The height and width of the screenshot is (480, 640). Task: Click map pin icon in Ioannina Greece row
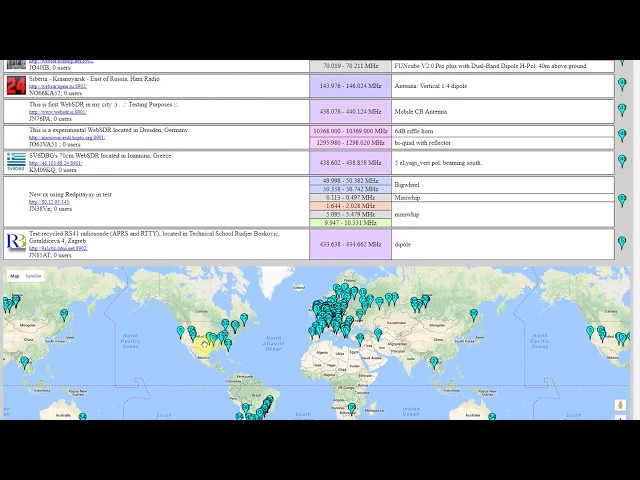coord(622,161)
